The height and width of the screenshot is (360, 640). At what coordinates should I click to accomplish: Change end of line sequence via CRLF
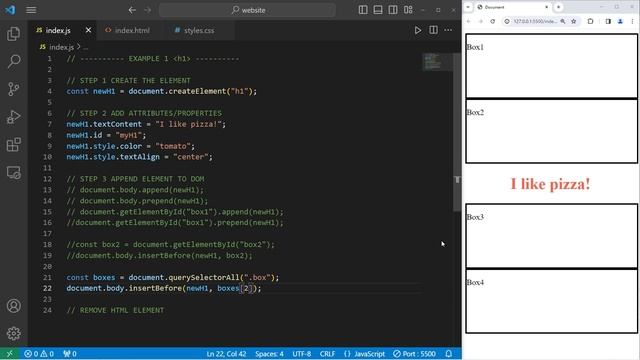(327, 354)
